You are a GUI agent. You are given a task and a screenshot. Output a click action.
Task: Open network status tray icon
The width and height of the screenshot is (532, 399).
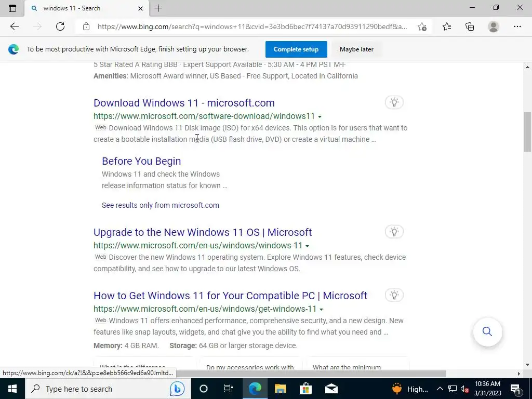453,389
